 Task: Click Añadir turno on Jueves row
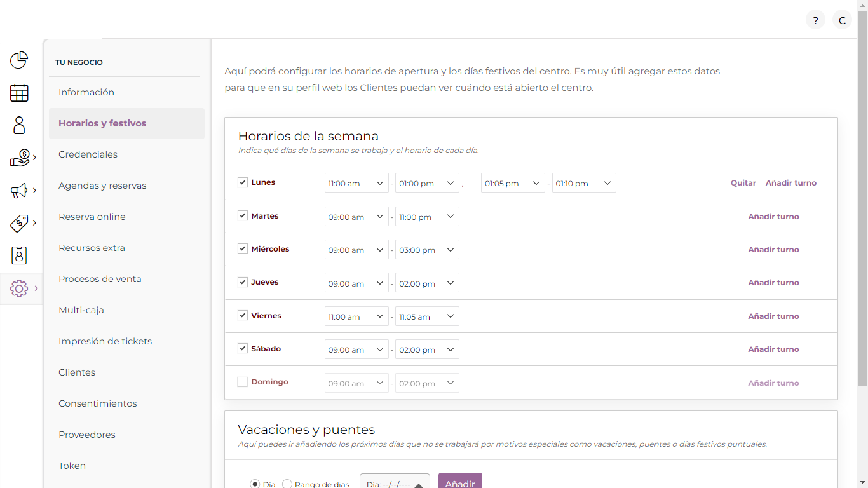[773, 283]
